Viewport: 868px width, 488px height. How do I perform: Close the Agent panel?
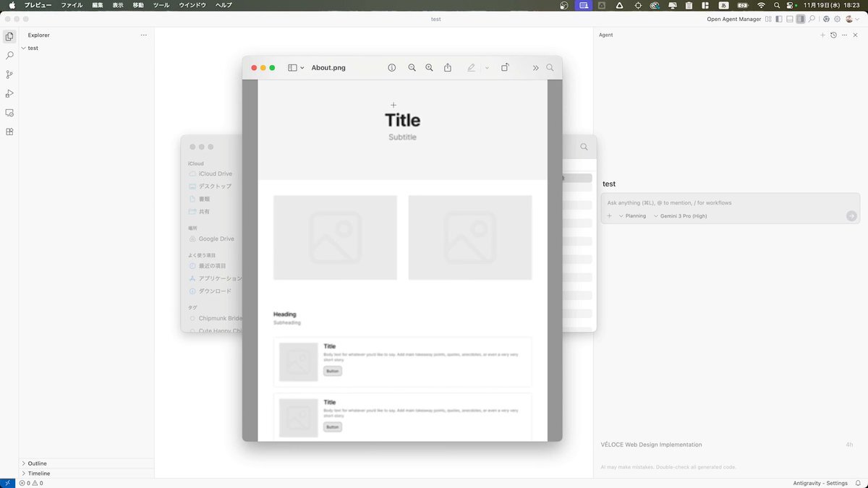coord(856,35)
